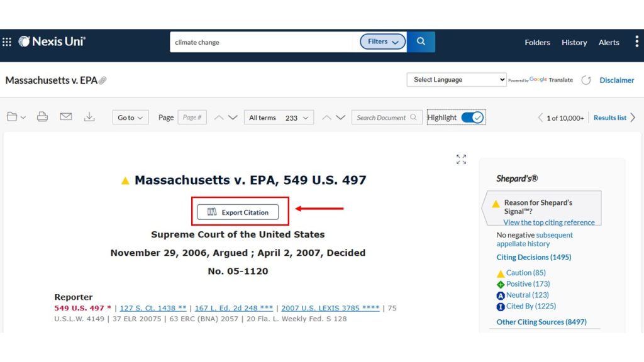644x362 pixels.
Task: Print the document using printer icon
Action: [42, 117]
